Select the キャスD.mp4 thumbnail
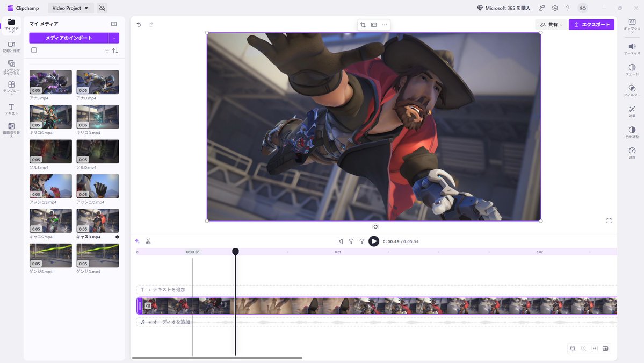This screenshot has width=644, height=363. pyautogui.click(x=98, y=221)
